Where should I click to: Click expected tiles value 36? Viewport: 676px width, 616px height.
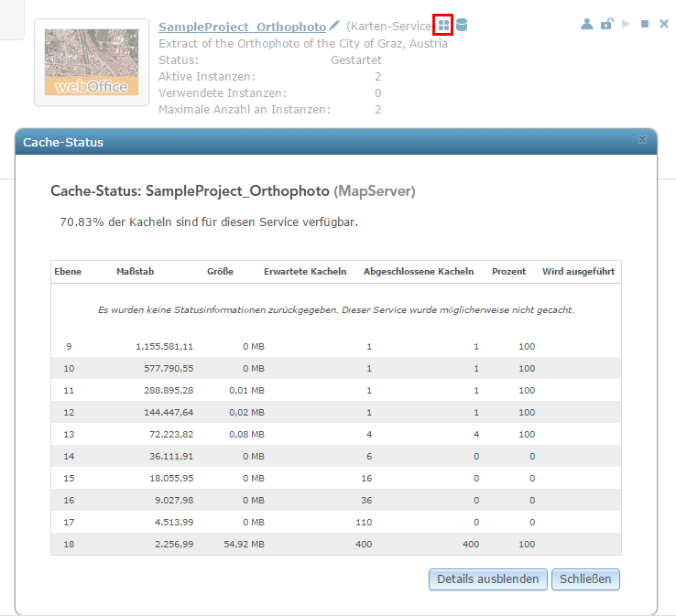[x=366, y=500]
